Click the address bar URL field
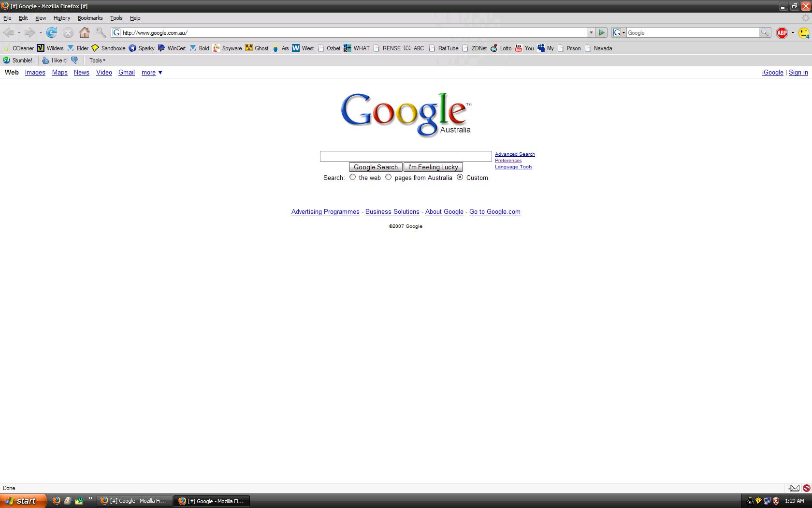Viewport: 812px width, 508px height. point(349,32)
